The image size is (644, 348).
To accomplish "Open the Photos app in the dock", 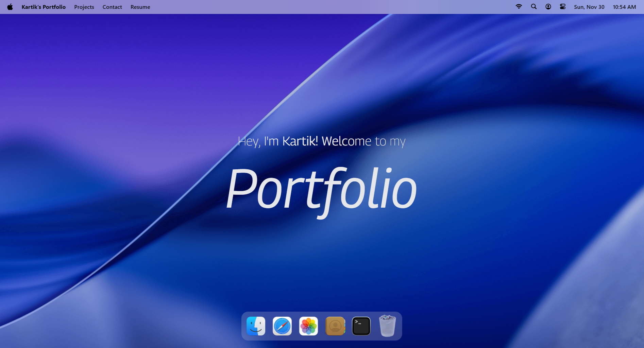I will point(308,326).
